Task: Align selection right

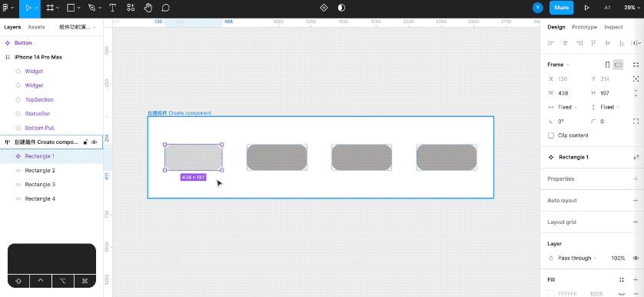Action: pos(579,43)
